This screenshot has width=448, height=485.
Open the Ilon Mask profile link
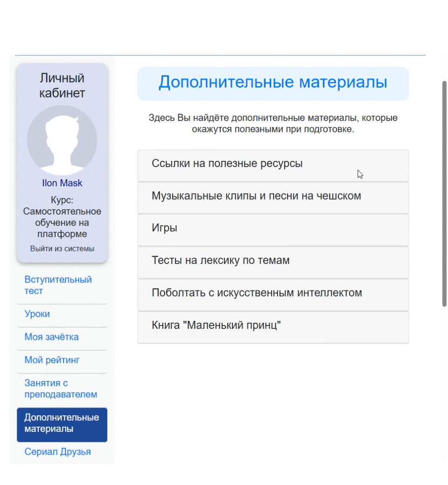[x=62, y=183]
